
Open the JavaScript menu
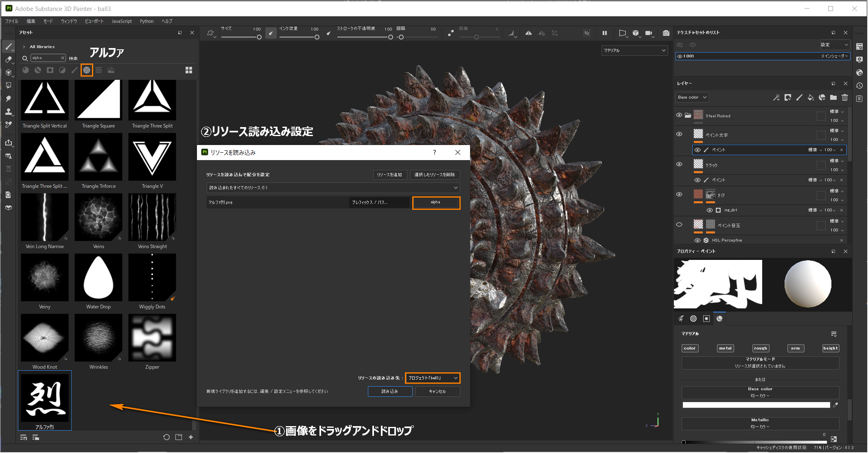[122, 21]
